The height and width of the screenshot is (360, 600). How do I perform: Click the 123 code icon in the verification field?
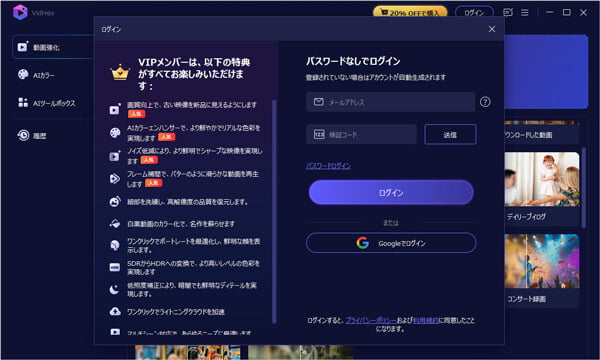click(x=319, y=134)
